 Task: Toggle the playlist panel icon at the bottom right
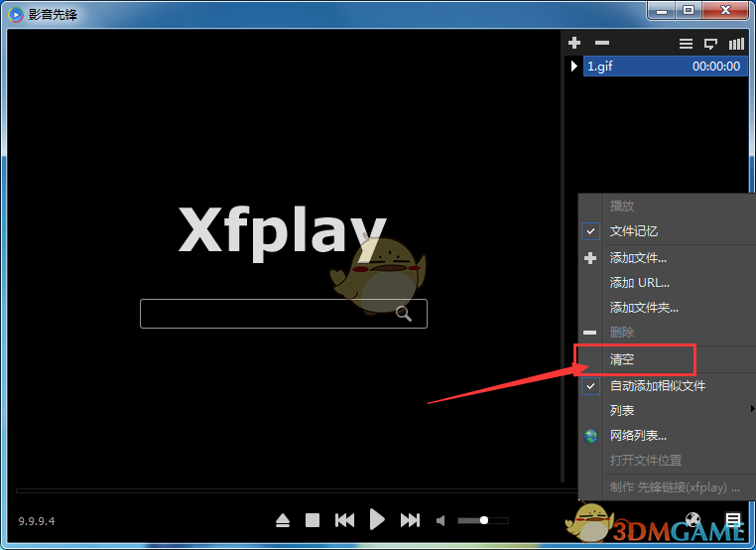click(733, 519)
